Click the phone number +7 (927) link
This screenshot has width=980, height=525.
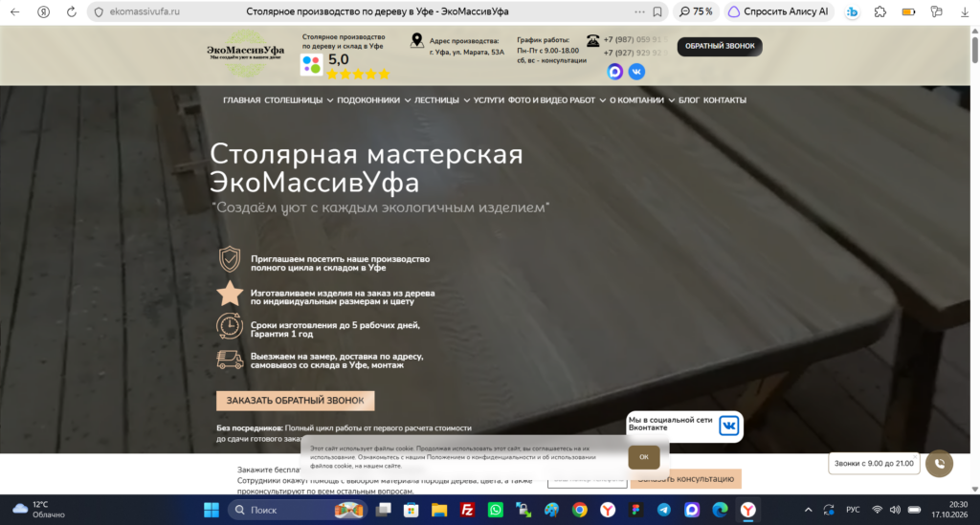tap(635, 53)
